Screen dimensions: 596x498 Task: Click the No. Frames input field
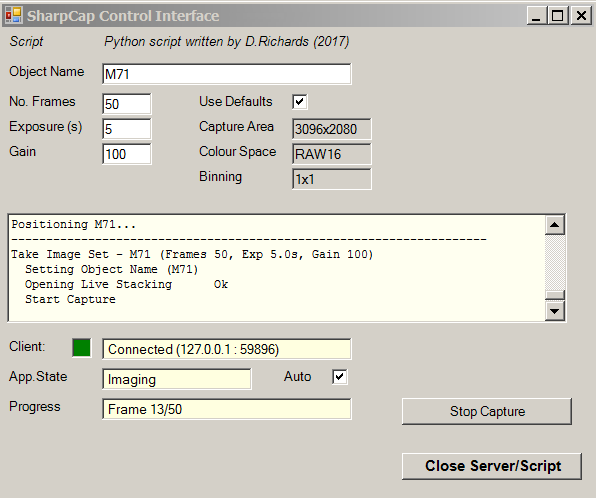pos(127,104)
